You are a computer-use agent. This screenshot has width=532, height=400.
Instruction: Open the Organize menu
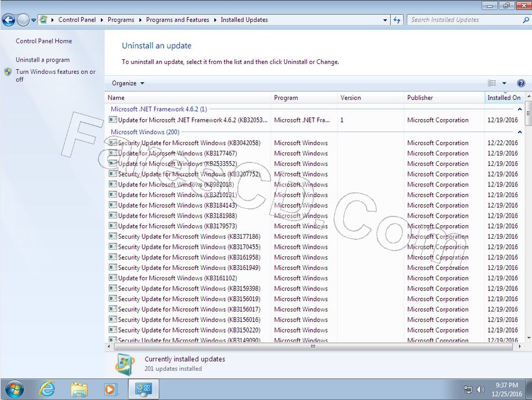point(128,83)
